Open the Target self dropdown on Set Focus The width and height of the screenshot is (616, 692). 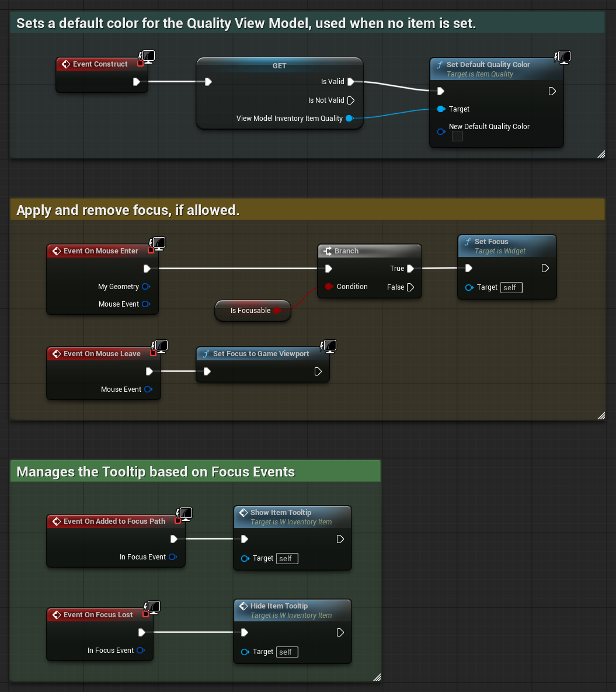pyautogui.click(x=511, y=287)
